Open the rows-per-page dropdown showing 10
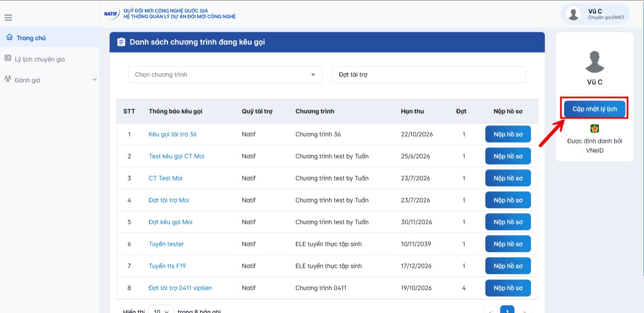 (x=161, y=312)
